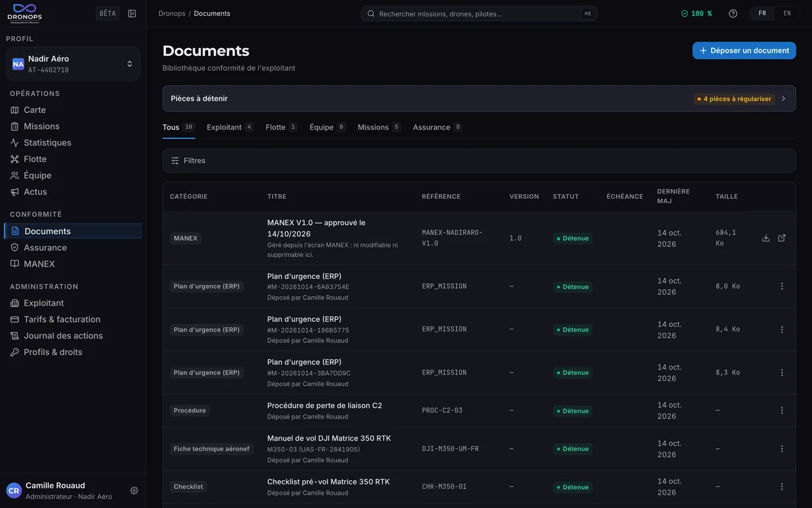Screen dimensions: 812x508
Task: Open the actions menu for the PROC-C2-03 row
Action: pos(782,411)
